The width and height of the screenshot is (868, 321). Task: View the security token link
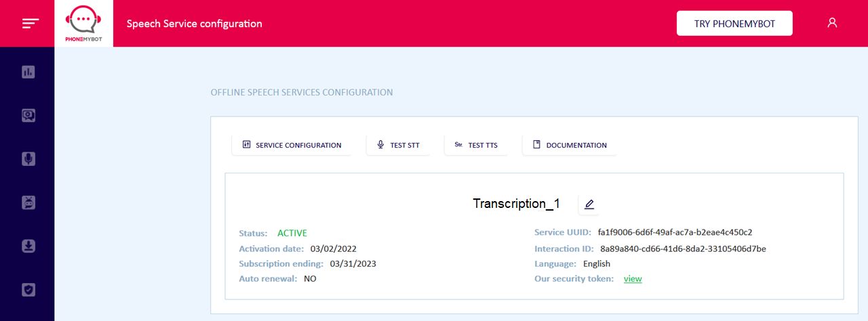[633, 278]
